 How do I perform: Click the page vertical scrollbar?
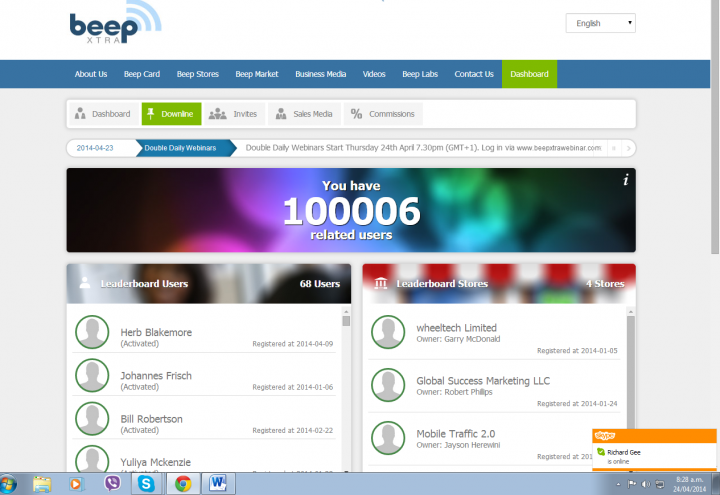coord(715,127)
